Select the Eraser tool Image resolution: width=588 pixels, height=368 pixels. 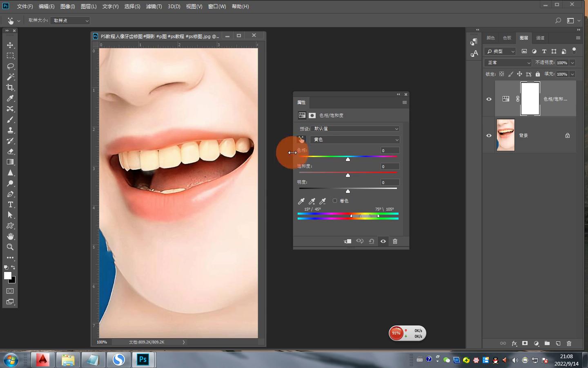(10, 151)
